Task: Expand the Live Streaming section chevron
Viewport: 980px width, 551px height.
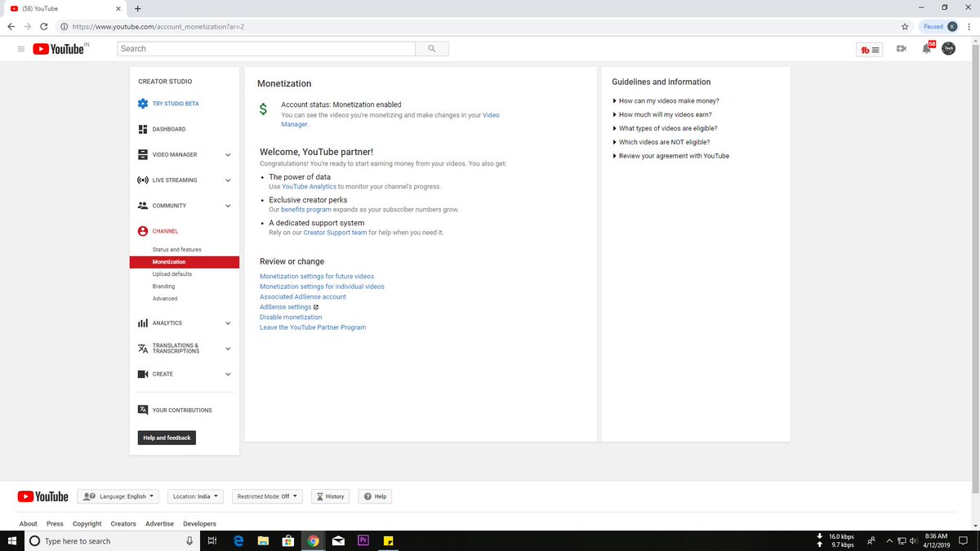Action: click(x=228, y=180)
